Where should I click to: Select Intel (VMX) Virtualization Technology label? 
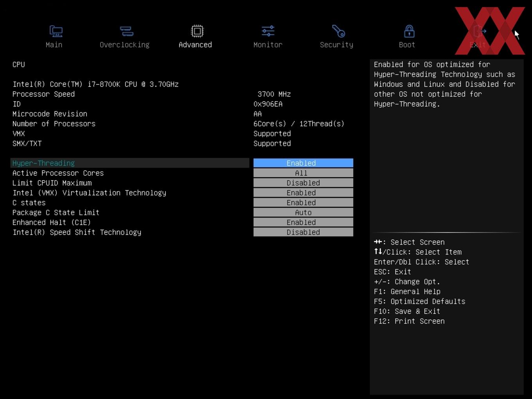89,193
